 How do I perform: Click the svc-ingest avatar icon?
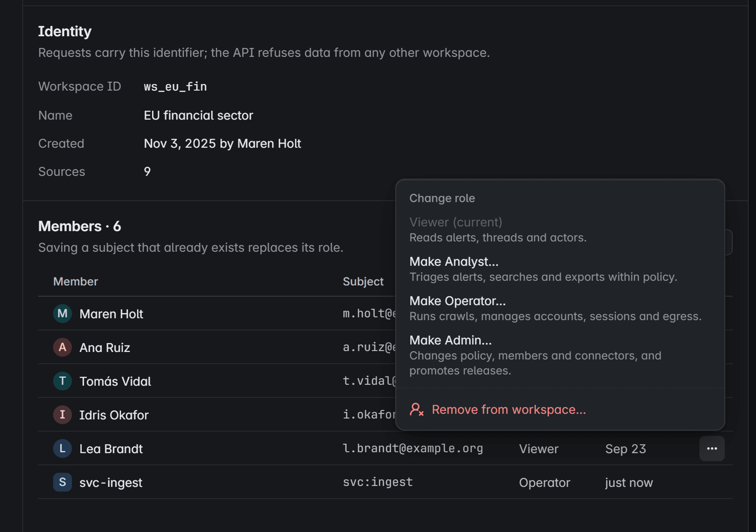click(x=62, y=482)
